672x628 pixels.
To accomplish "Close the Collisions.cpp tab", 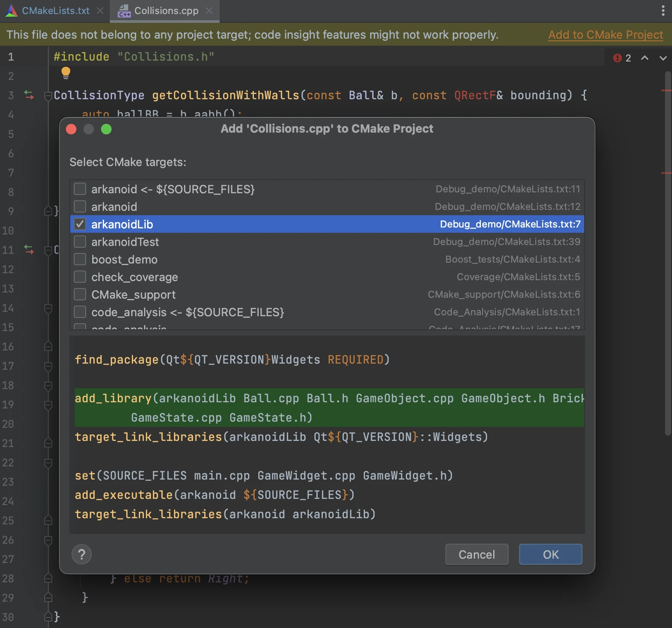I will 209,11.
